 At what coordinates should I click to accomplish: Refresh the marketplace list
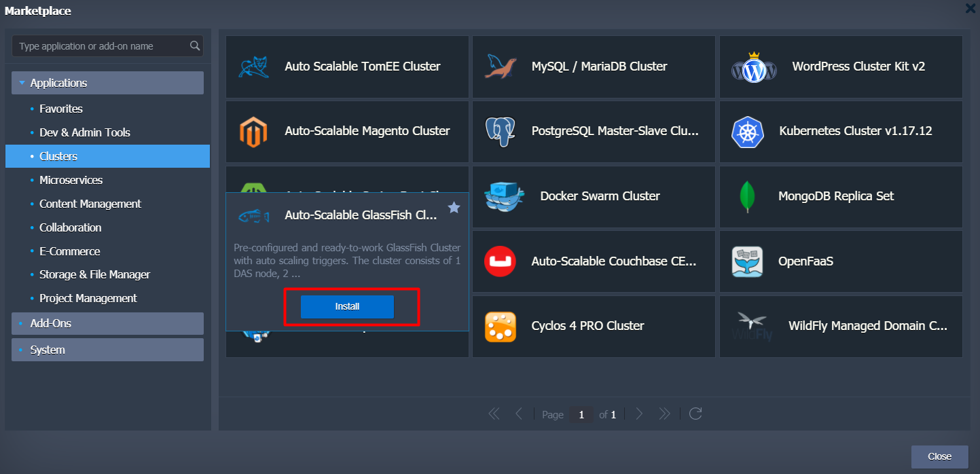click(x=695, y=414)
